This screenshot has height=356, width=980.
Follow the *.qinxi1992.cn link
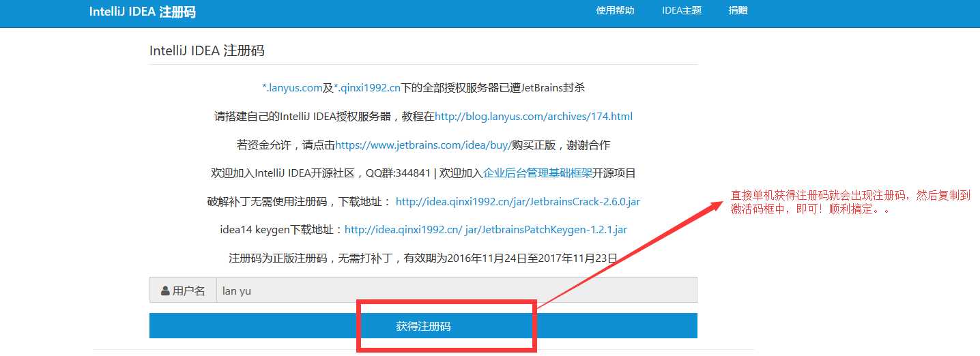366,87
